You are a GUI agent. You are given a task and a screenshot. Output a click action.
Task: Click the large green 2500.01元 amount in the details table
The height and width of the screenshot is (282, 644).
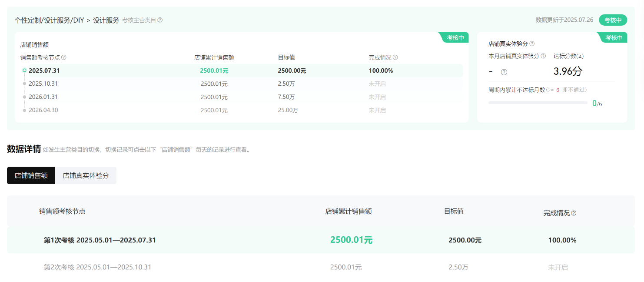click(x=351, y=240)
